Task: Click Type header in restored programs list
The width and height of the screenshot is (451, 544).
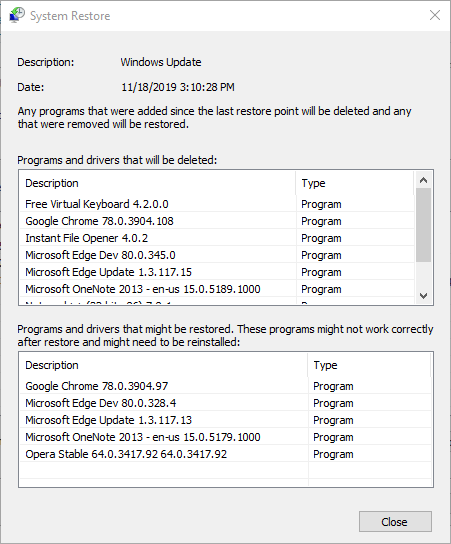Action: point(370,365)
